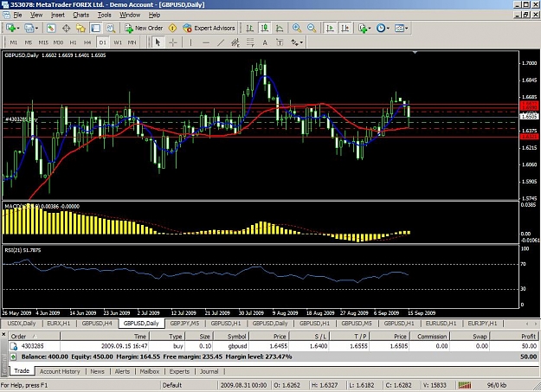
Task: Select order 4303285 row in Trade
Action: (273, 346)
